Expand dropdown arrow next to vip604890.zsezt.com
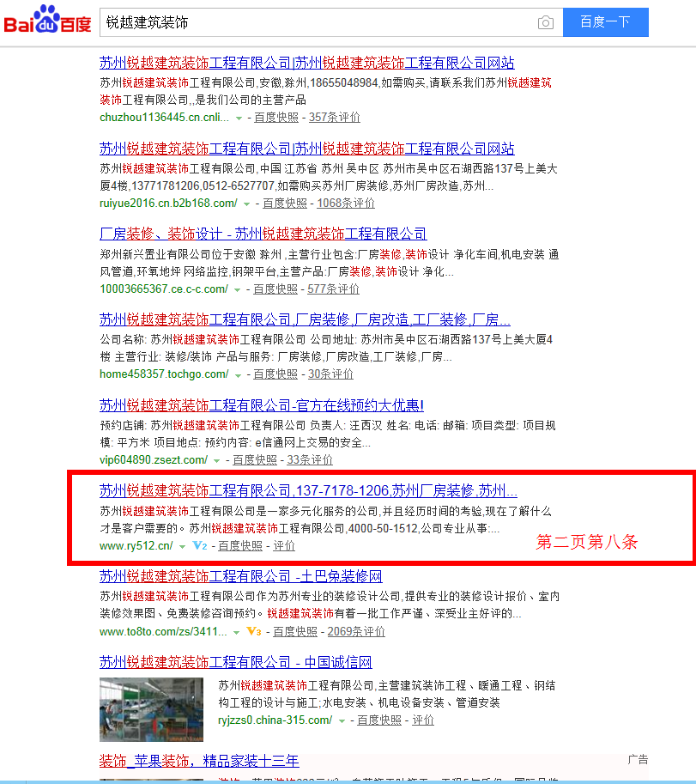This screenshot has width=696, height=784. (217, 461)
